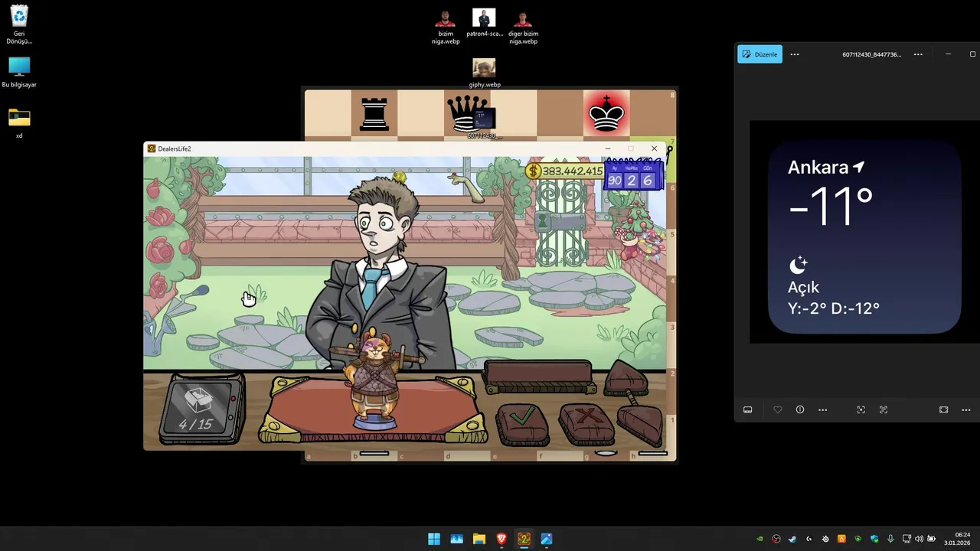Open the NVIDIA tray icon
Screen dimensions: 980x551
click(x=759, y=539)
